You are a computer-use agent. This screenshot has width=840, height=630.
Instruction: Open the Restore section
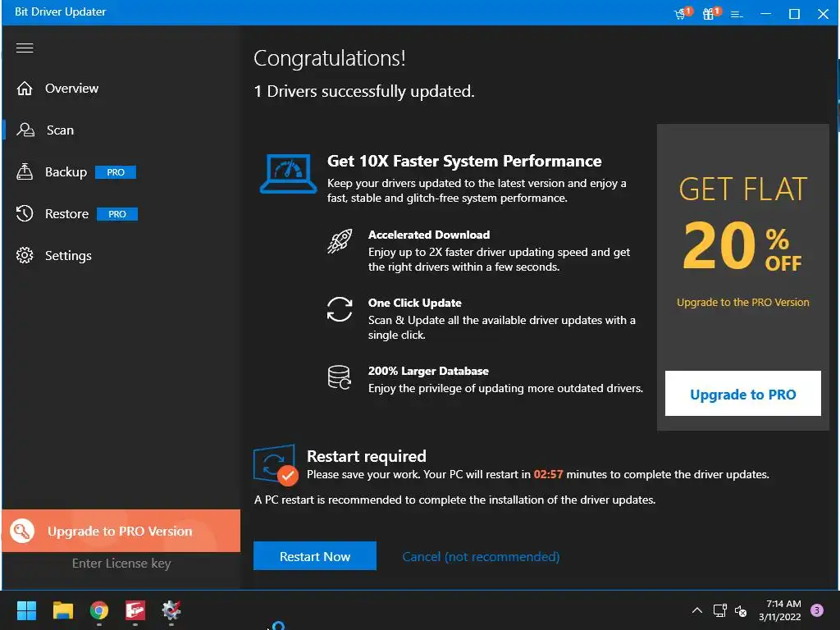point(67,214)
